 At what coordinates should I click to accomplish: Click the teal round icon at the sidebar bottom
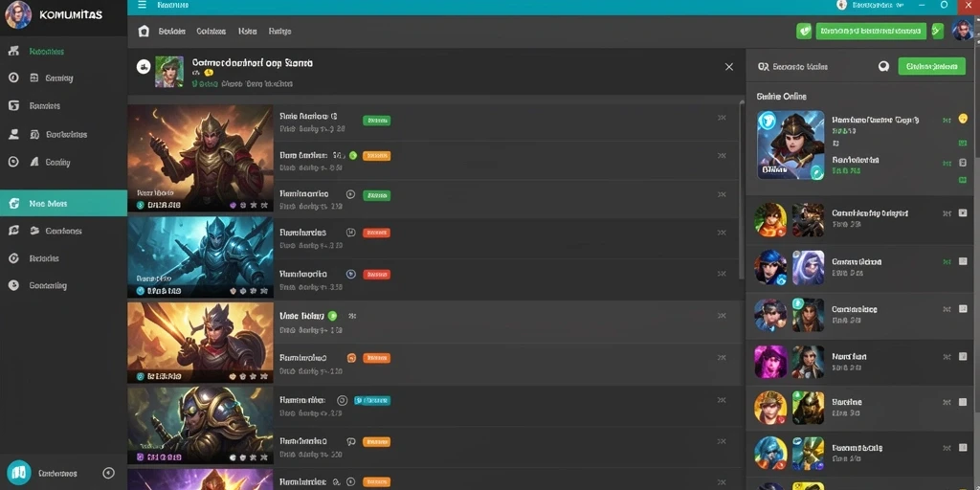point(19,473)
